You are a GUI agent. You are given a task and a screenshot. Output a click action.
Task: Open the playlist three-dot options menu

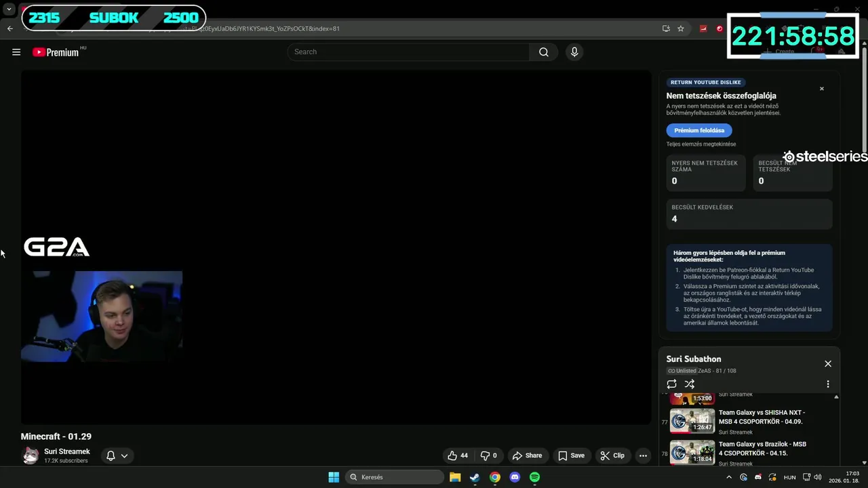pyautogui.click(x=827, y=384)
